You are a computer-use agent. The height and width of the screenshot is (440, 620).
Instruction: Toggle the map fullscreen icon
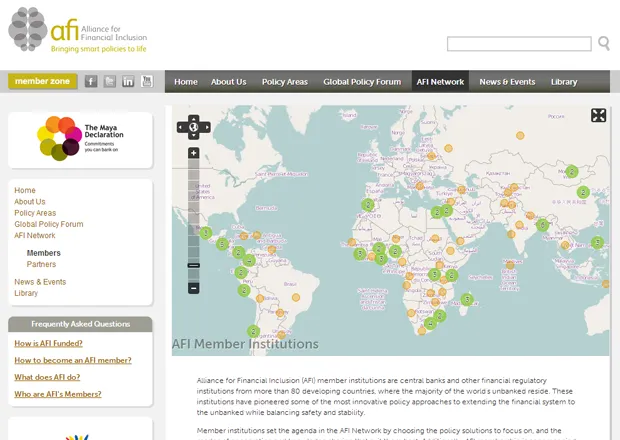[598, 115]
